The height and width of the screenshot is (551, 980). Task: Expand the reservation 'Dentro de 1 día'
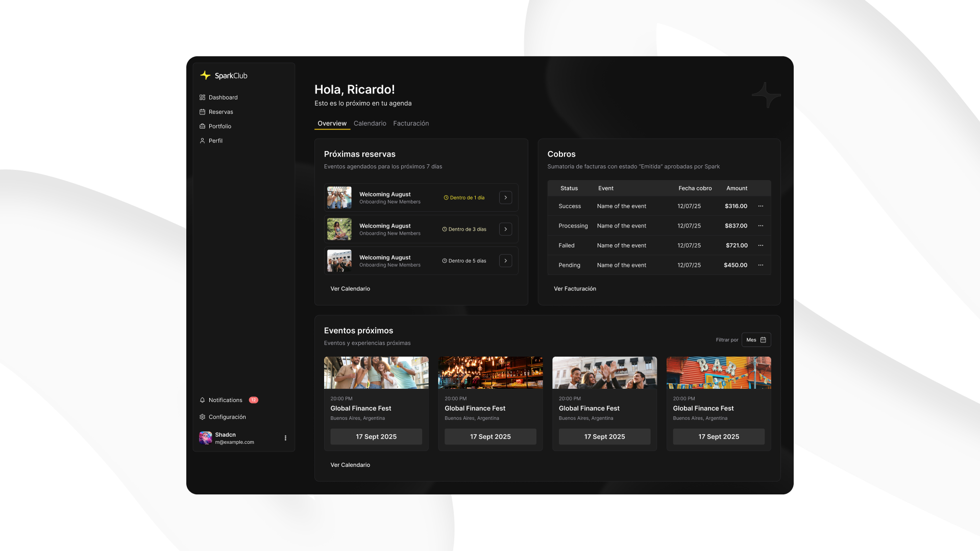(505, 197)
